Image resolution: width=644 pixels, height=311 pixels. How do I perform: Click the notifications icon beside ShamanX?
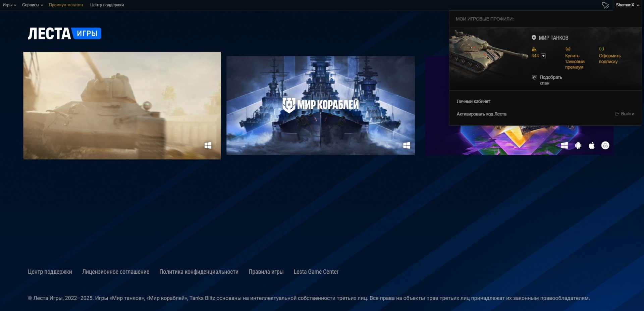[x=605, y=5]
